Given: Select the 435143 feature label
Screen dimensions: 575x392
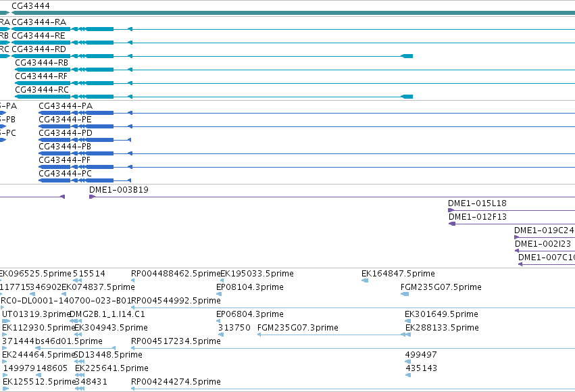Looking at the screenshot, I should click(x=422, y=368).
